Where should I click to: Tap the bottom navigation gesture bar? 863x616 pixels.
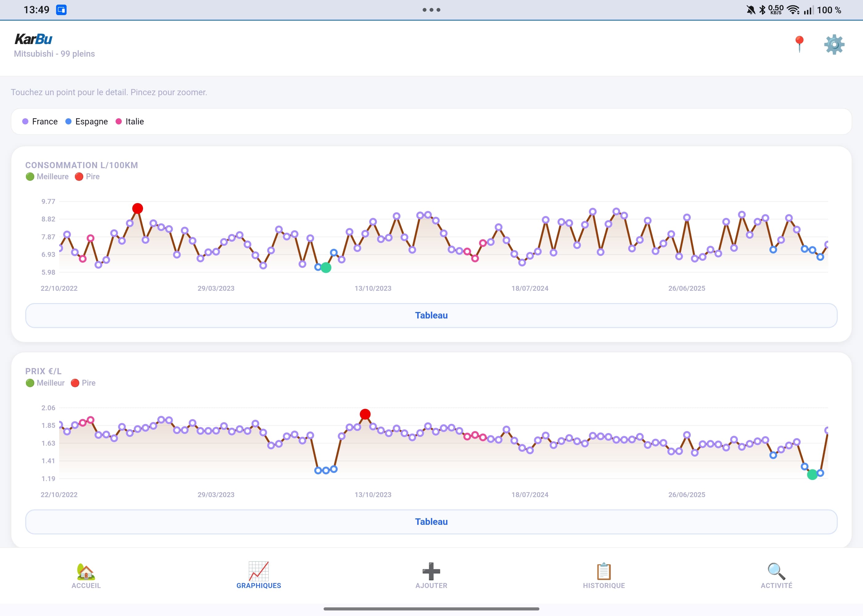(431, 609)
